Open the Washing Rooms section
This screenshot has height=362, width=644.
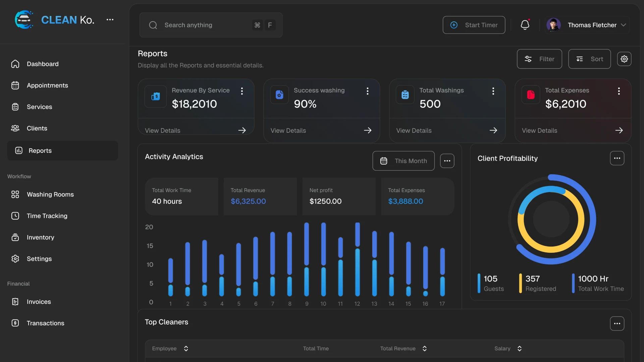coord(50,194)
